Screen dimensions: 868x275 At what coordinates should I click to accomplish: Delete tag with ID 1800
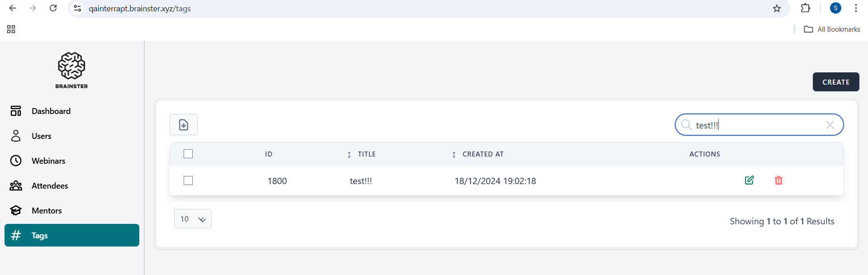pyautogui.click(x=778, y=180)
